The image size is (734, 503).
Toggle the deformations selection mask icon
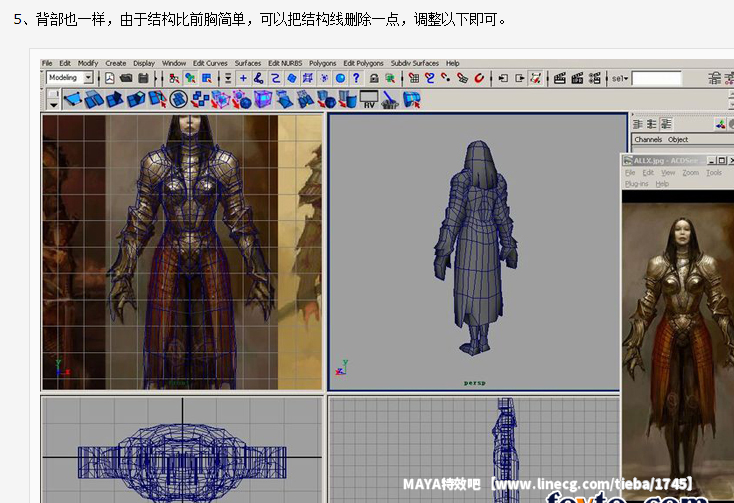pos(308,78)
